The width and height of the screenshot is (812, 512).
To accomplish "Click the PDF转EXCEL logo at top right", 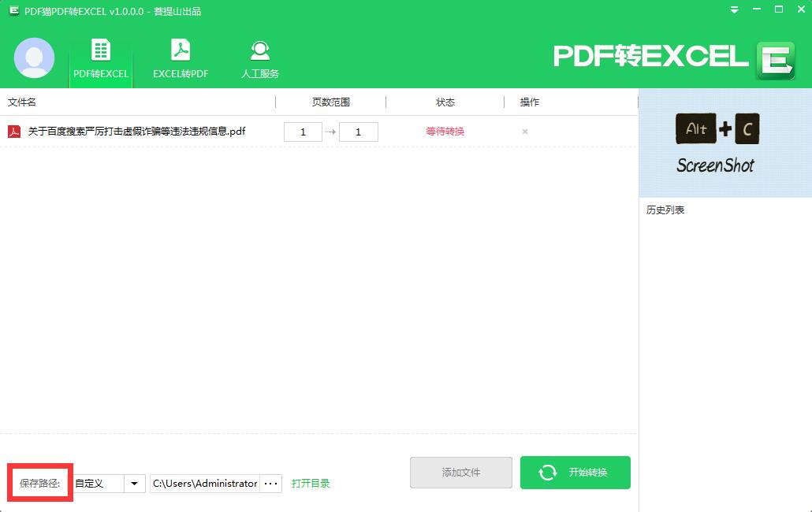I will (674, 58).
